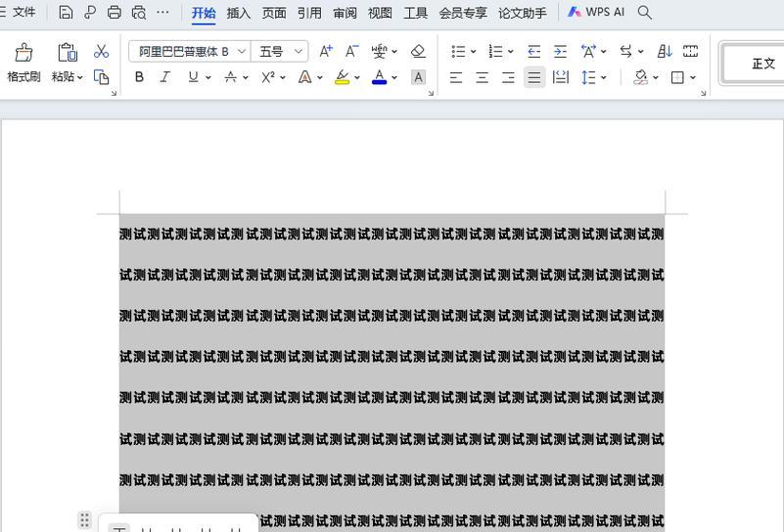Screen dimensions: 784x532
Task: Increase indent icon
Action: [560, 51]
